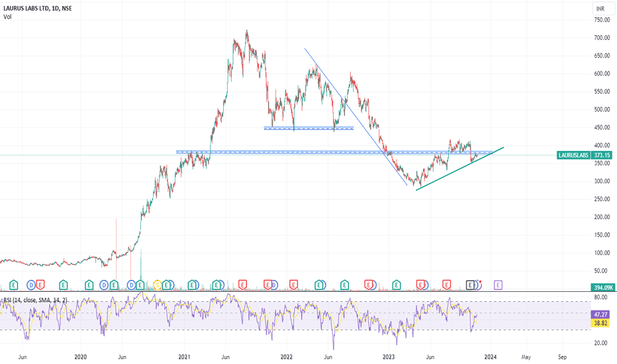Screen dimensions: 617x364
Task: Click the 200.00 price axis label
Action: (x=602, y=217)
